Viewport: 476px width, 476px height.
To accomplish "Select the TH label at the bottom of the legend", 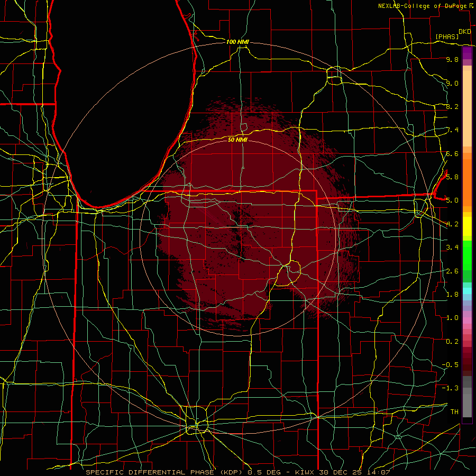I will [x=454, y=411].
